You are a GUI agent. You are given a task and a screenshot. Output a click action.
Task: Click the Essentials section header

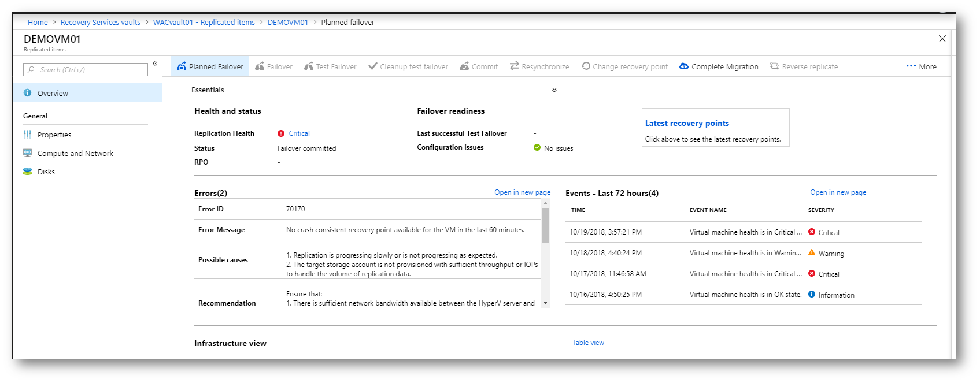[208, 90]
